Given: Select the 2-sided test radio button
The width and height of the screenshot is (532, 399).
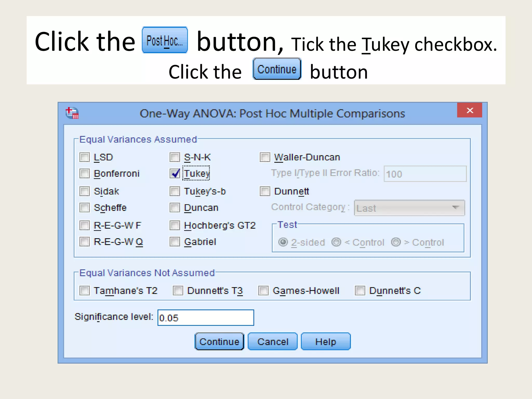Looking at the screenshot, I should 283,242.
